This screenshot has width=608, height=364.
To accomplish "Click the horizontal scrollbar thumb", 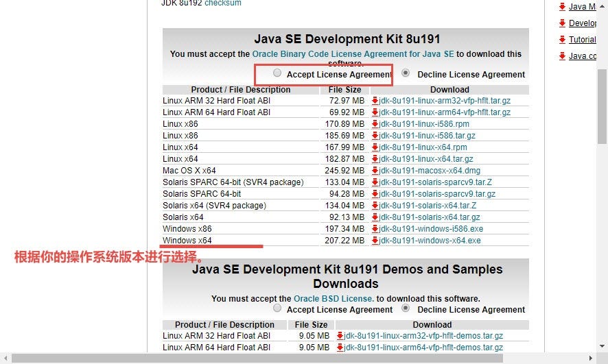I will pyautogui.click(x=257, y=359).
